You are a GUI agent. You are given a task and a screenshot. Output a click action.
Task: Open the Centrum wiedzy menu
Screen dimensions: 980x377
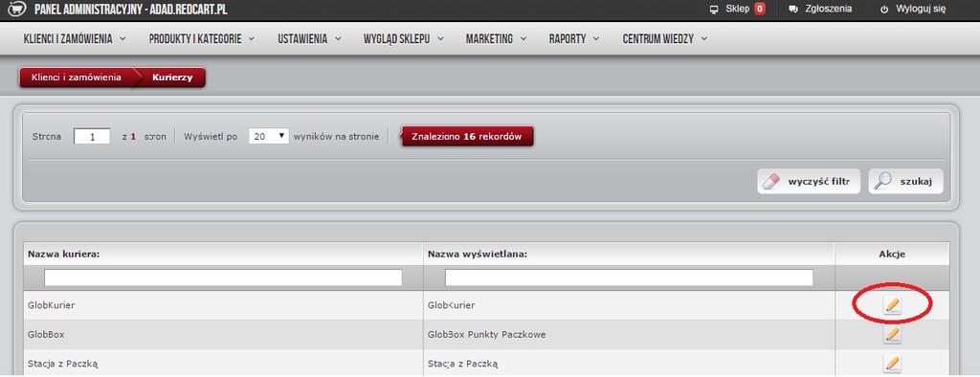click(665, 39)
